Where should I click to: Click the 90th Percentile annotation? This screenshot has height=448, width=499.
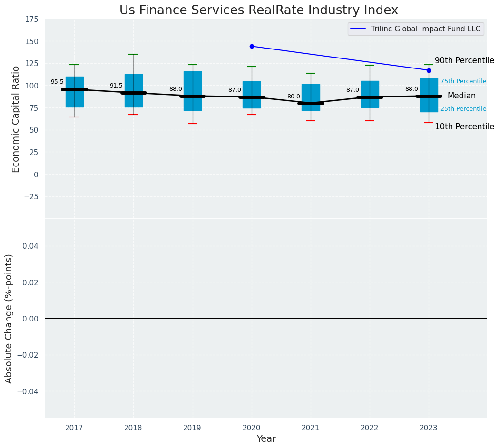(464, 61)
